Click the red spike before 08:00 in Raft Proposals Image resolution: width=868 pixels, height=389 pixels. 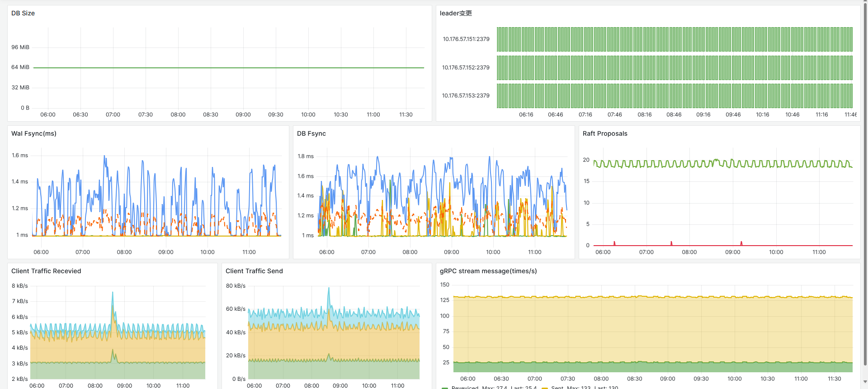pos(671,243)
